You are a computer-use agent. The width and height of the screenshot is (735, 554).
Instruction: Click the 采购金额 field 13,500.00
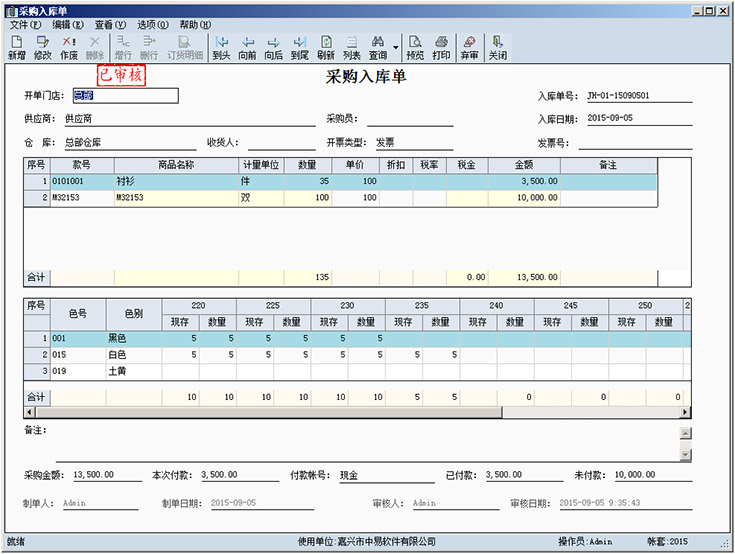coord(107,475)
